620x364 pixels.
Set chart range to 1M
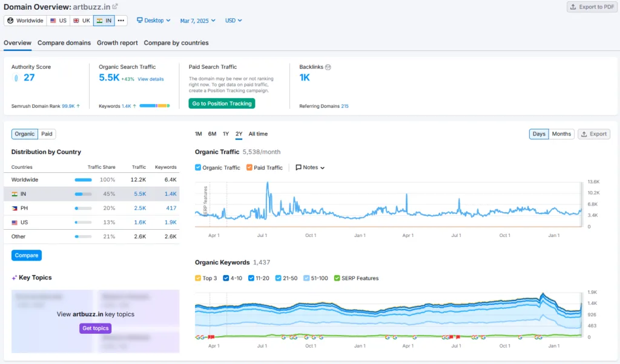click(x=199, y=134)
